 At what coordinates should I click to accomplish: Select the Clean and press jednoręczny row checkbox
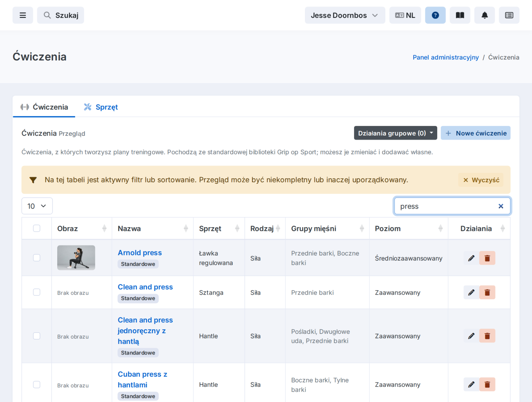click(37, 336)
